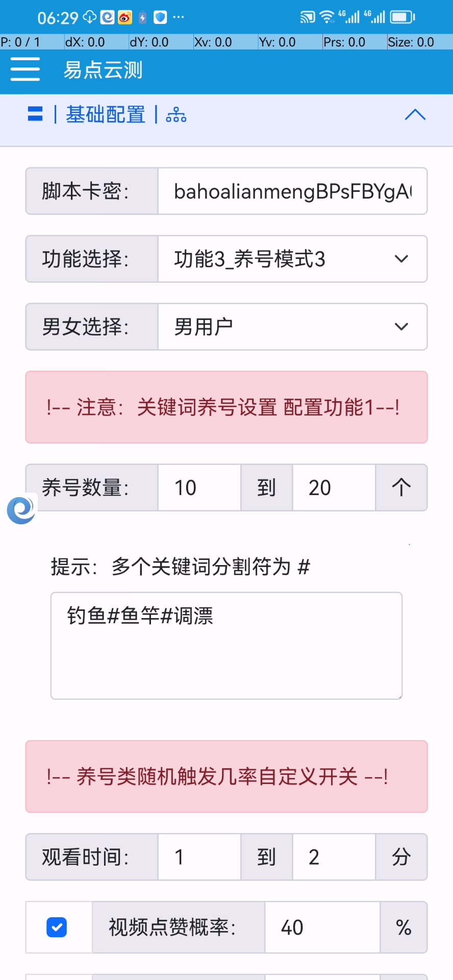Tap the 易点云测 app title

tap(103, 70)
